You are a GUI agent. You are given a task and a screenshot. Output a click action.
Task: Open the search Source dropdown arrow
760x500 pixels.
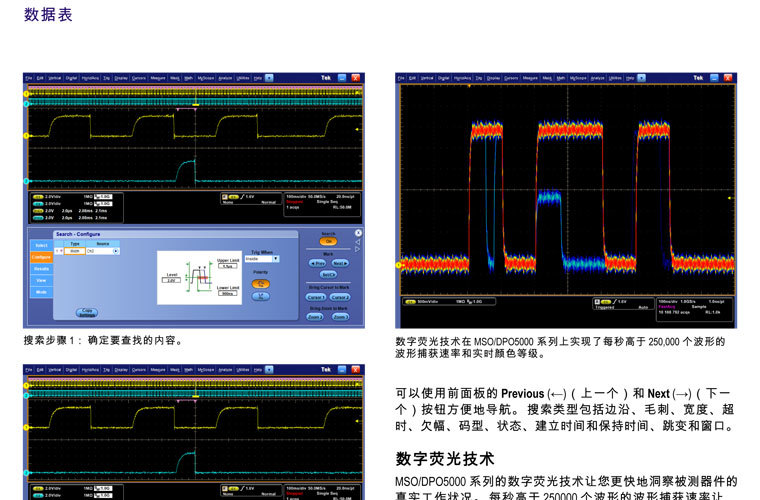[116, 251]
